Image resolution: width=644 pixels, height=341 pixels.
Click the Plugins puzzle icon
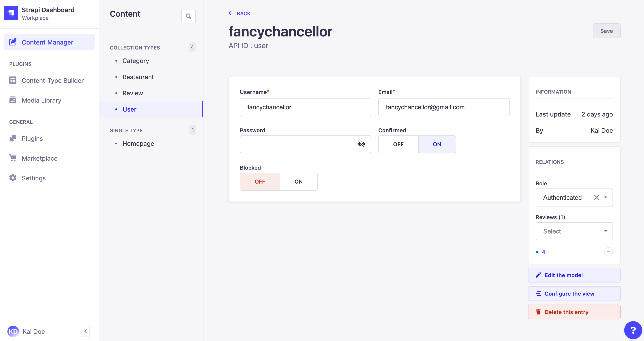click(13, 138)
